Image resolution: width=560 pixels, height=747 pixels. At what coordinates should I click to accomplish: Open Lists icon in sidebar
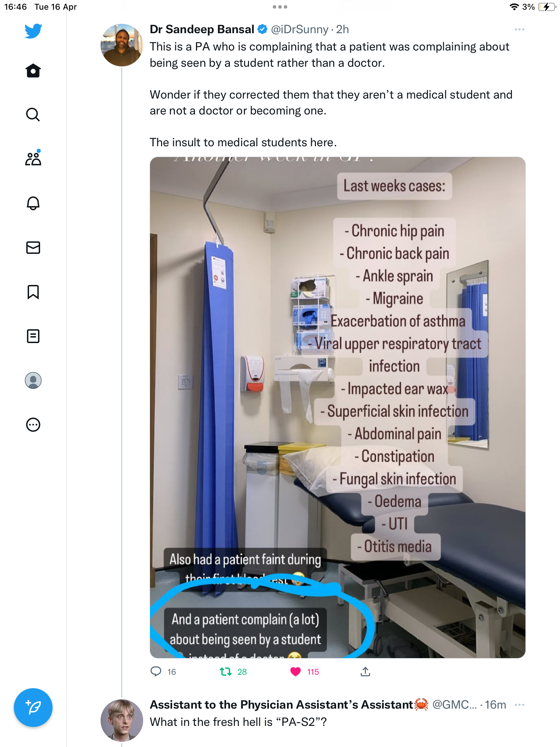pyautogui.click(x=33, y=336)
